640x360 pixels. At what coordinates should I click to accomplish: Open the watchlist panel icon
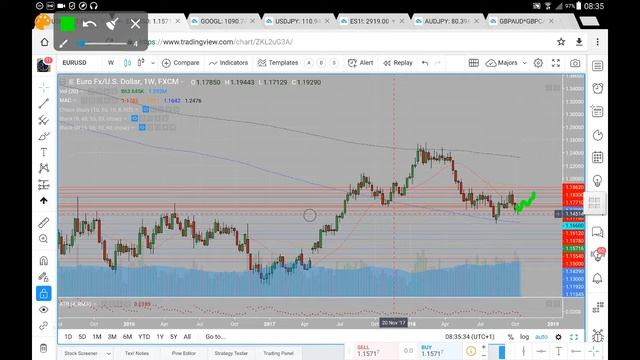[598, 66]
